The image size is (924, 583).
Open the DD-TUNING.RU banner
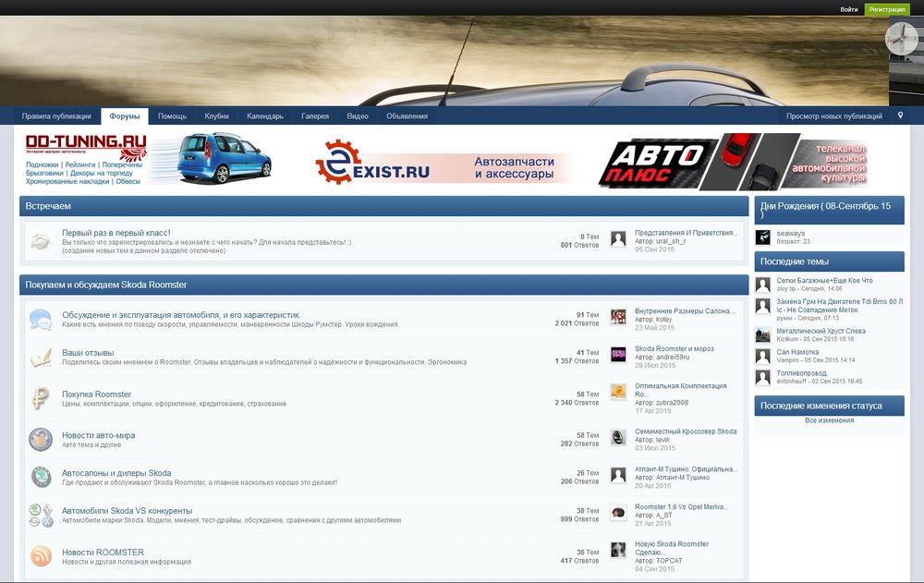pyautogui.click(x=149, y=159)
